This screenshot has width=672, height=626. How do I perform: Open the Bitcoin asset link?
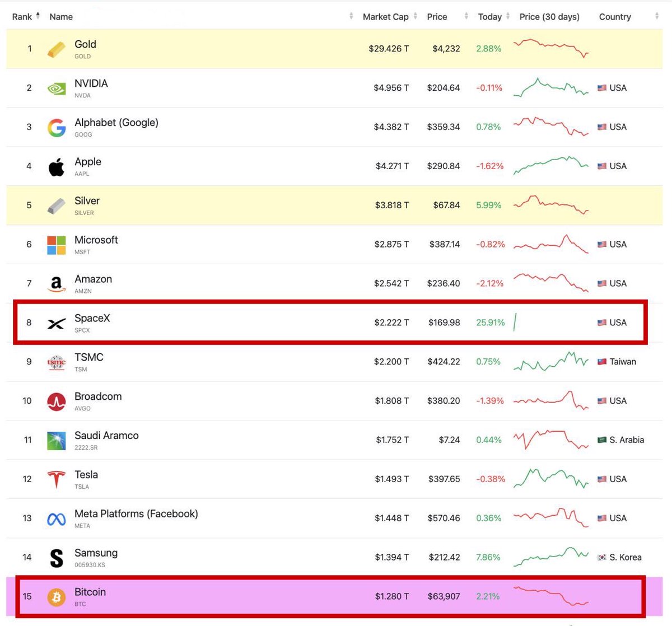(x=90, y=592)
